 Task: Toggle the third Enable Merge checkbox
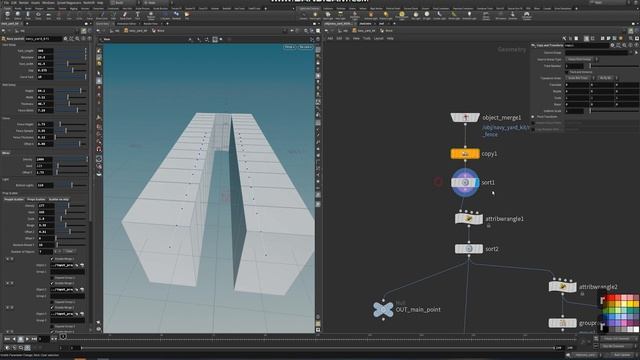(52, 307)
